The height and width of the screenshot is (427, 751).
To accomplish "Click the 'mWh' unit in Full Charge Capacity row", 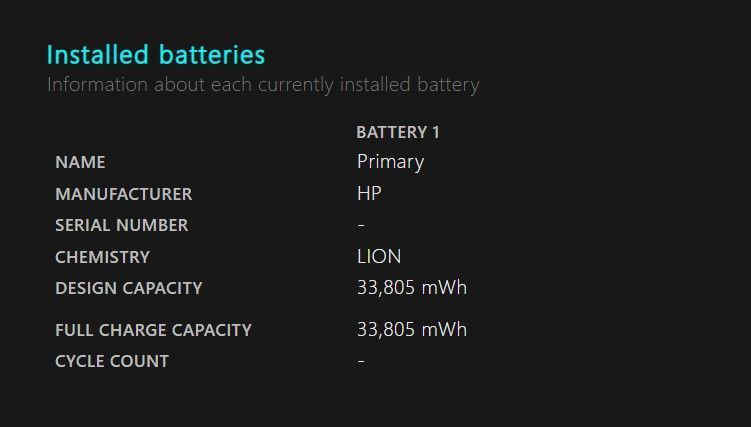I will pos(443,330).
